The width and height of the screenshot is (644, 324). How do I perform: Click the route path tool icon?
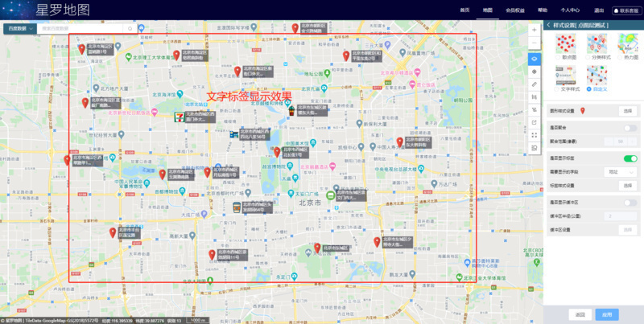535,109
